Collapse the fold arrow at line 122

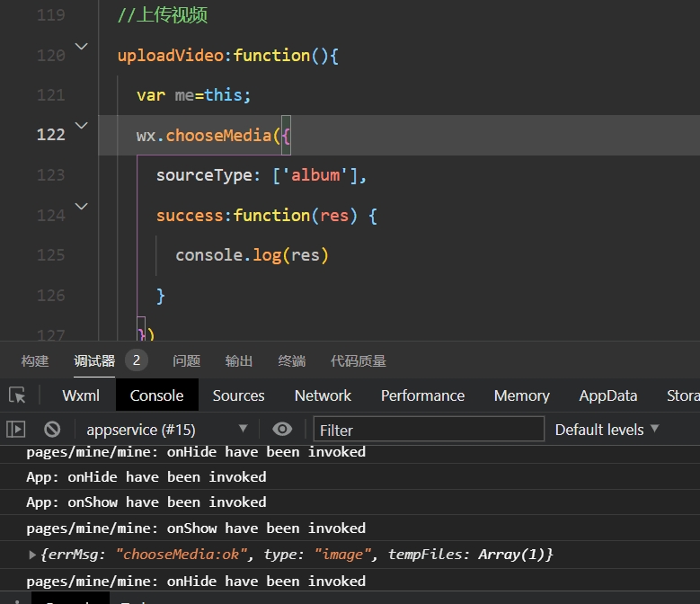[81, 126]
